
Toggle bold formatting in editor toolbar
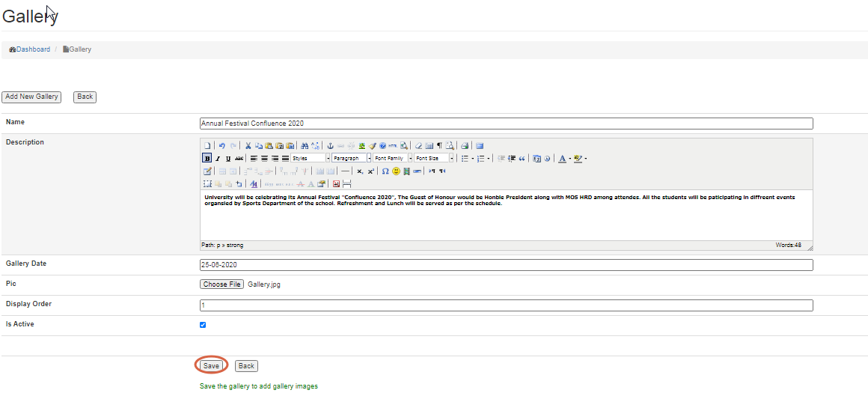207,159
